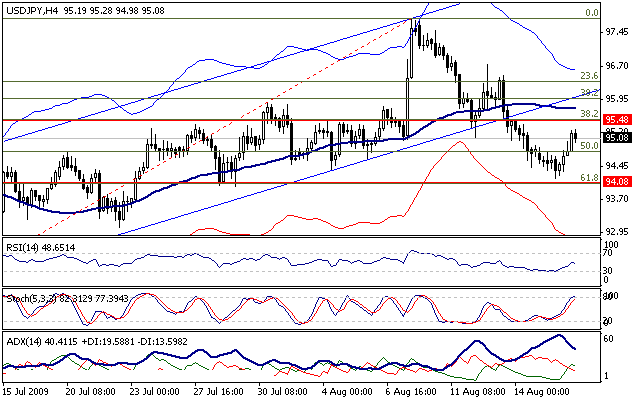The width and height of the screenshot is (640, 400).
Task: Click the RSI(14) indicator label
Action: 24,246
